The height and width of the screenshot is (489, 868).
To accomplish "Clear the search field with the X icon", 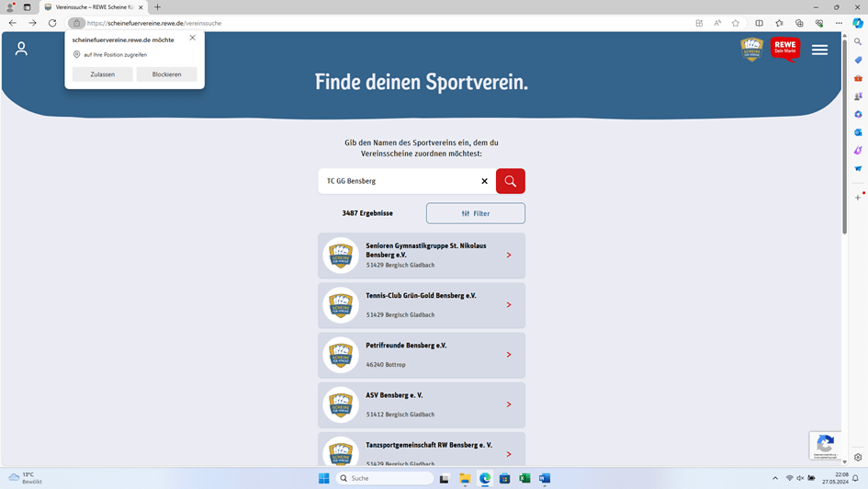I will click(484, 181).
